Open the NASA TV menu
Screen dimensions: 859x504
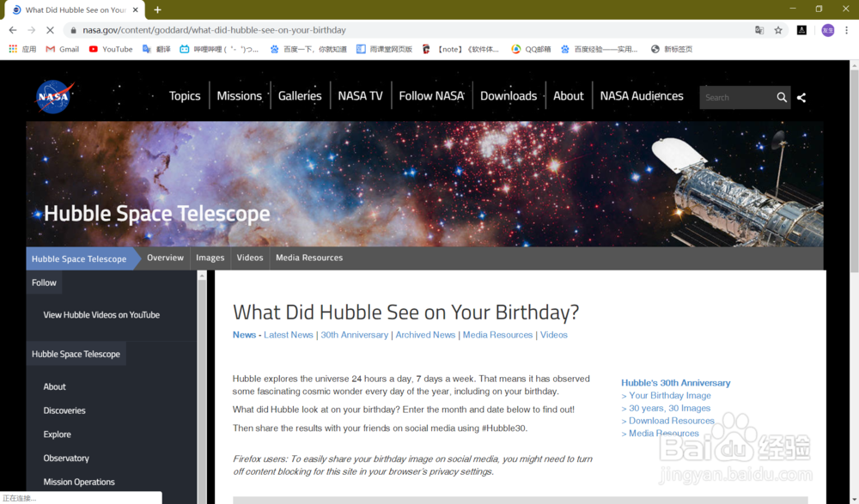click(x=361, y=96)
